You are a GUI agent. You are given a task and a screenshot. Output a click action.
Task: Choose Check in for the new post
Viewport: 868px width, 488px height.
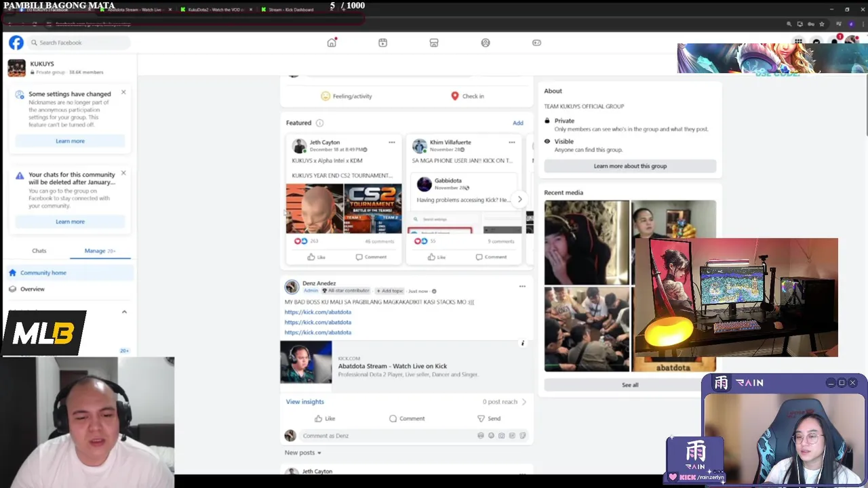467,96
